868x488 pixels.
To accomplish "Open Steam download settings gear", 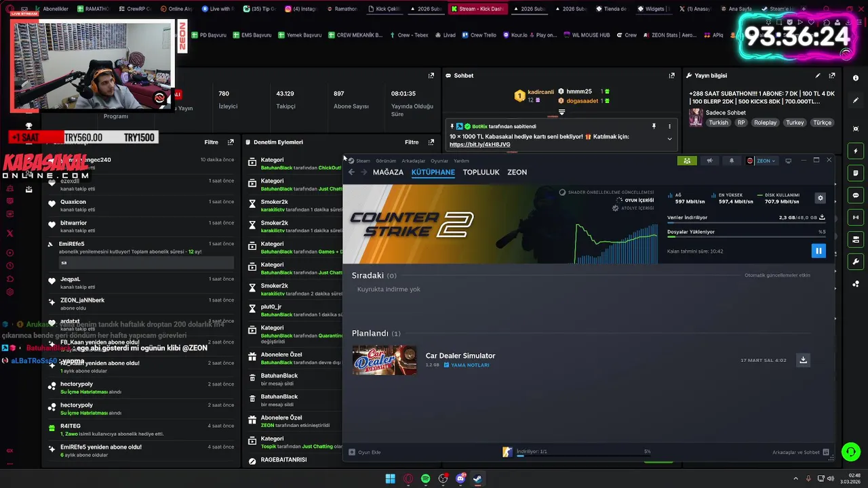I will tap(821, 198).
